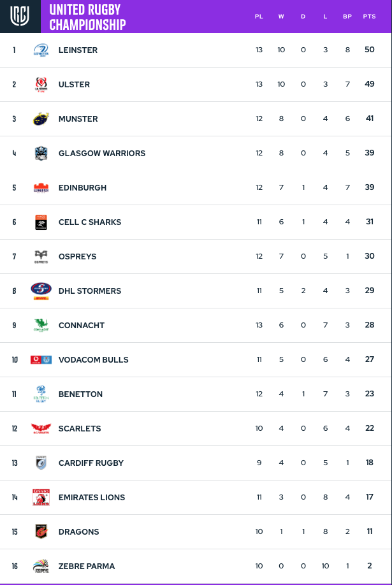Click the URC shield logo in header
This screenshot has width=392, height=585.
click(19, 17)
